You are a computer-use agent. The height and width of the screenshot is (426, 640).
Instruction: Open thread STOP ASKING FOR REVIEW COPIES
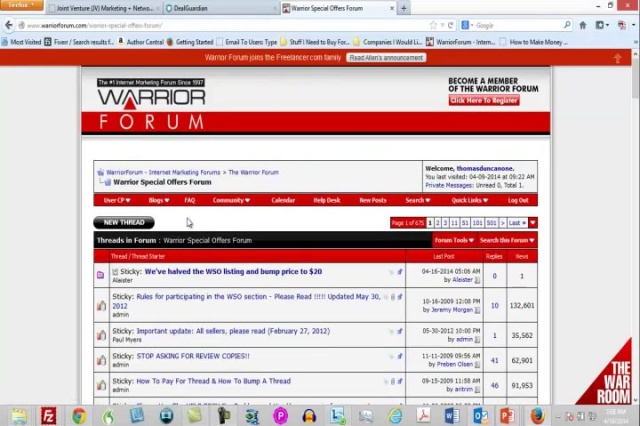pyautogui.click(x=193, y=356)
